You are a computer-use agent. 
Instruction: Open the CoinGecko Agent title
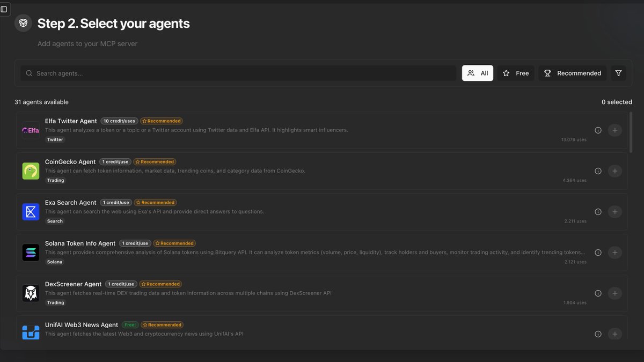(x=70, y=162)
